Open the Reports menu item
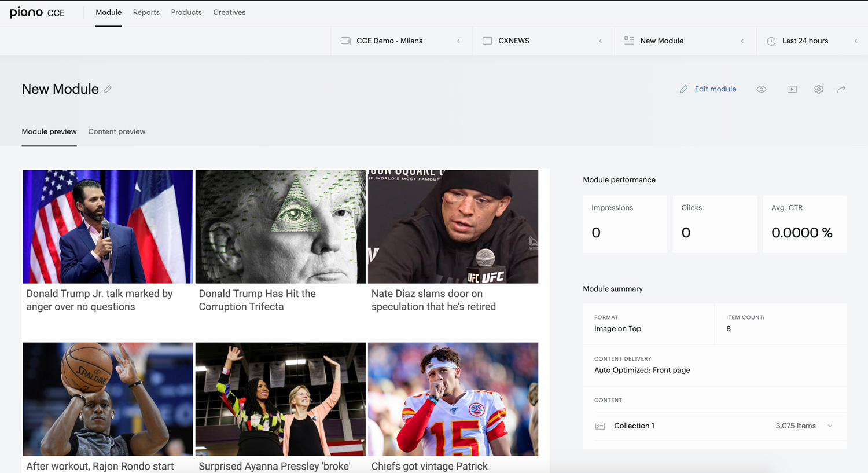The width and height of the screenshot is (868, 473). pos(146,12)
